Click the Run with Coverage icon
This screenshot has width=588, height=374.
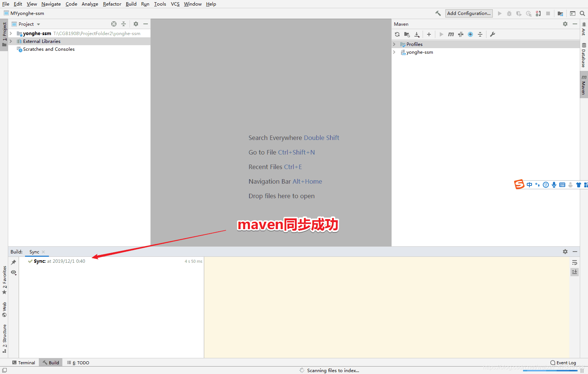point(519,13)
